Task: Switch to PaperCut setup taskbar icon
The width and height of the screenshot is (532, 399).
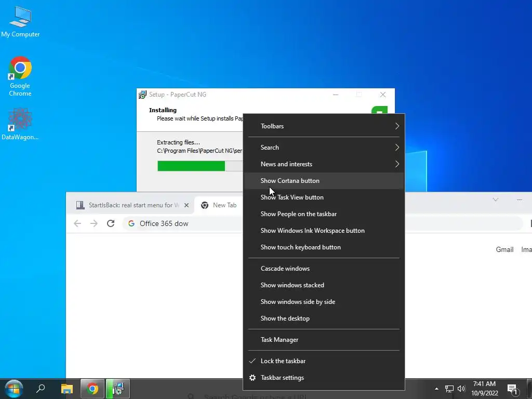Action: click(x=118, y=389)
